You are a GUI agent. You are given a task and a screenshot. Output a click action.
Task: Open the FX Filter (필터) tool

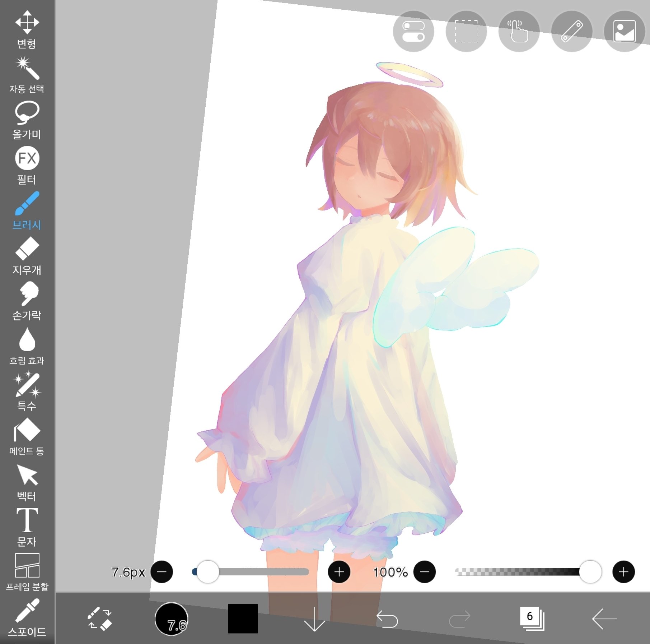click(x=27, y=165)
